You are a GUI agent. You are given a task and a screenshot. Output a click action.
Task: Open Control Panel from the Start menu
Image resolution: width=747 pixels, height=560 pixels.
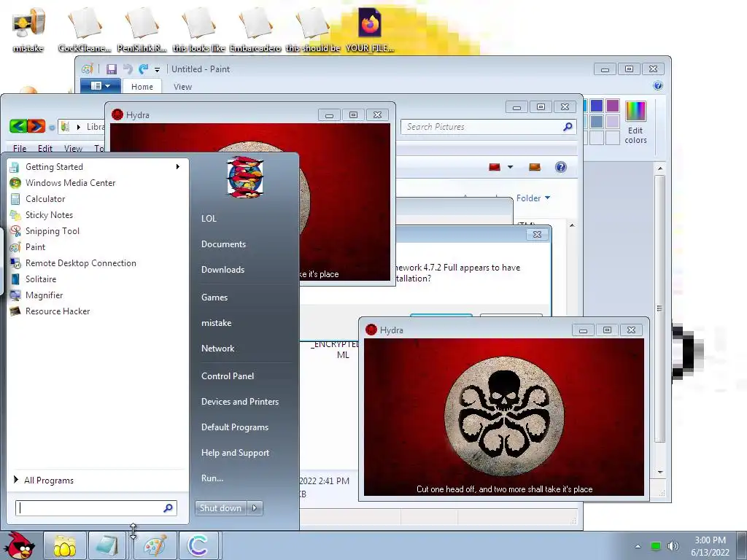228,376
